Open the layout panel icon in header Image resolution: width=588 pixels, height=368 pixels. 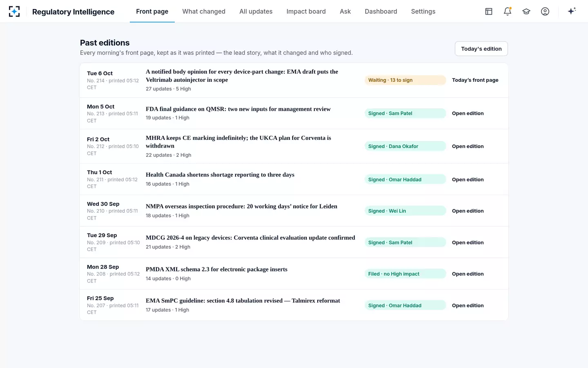[489, 11]
